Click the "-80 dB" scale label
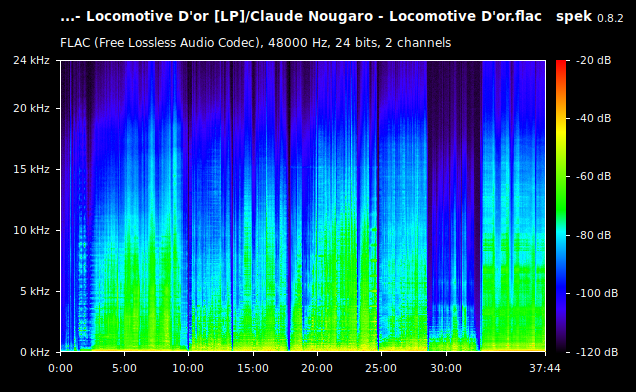The height and width of the screenshot is (392, 636). pos(593,235)
